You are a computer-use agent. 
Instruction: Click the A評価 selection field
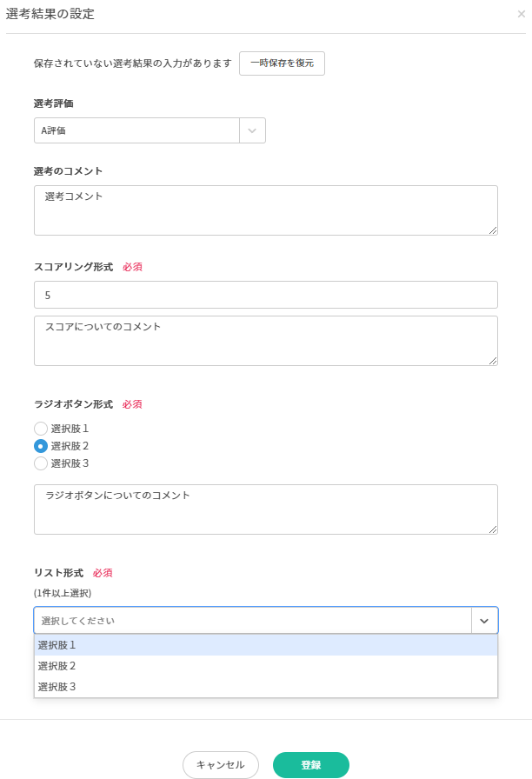click(x=136, y=130)
